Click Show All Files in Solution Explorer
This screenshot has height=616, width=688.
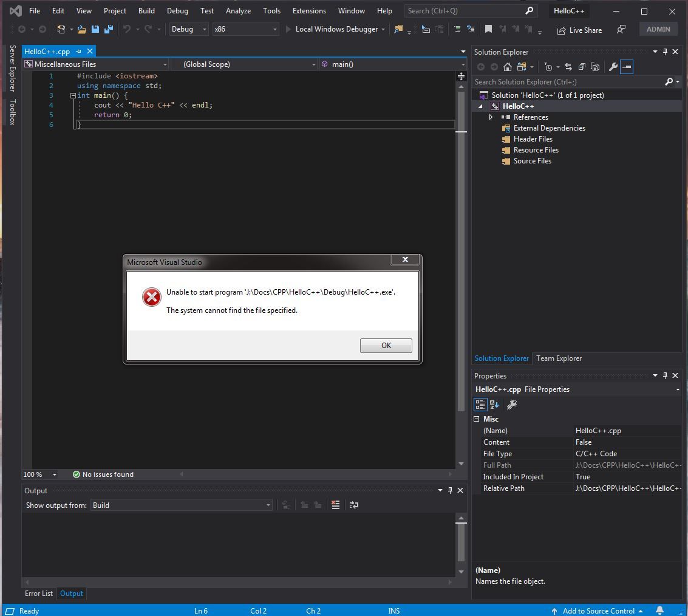click(x=595, y=67)
